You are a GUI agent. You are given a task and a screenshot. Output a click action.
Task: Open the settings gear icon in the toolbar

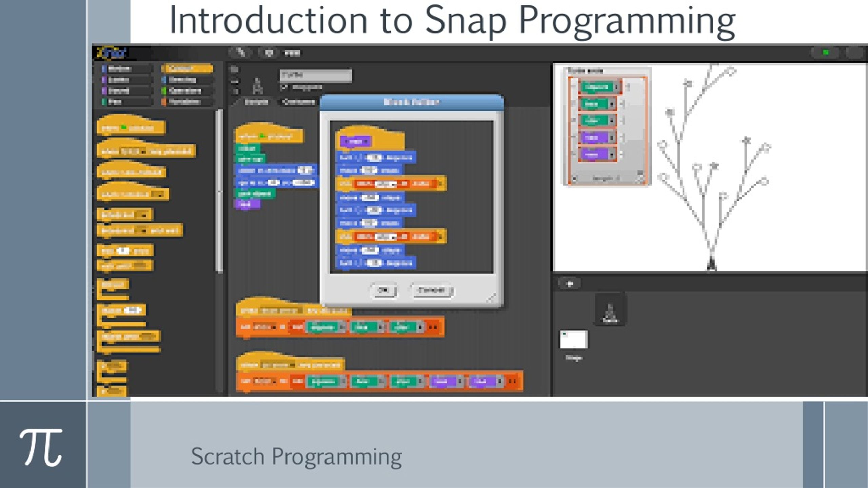pos(269,53)
